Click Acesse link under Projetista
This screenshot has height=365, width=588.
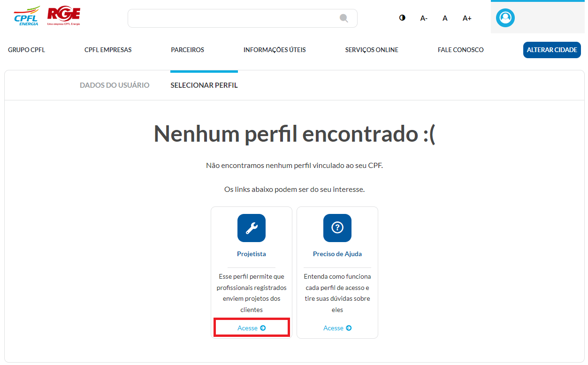click(x=252, y=328)
